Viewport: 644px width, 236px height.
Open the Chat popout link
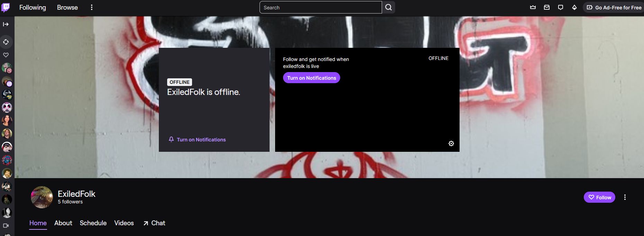click(x=154, y=223)
